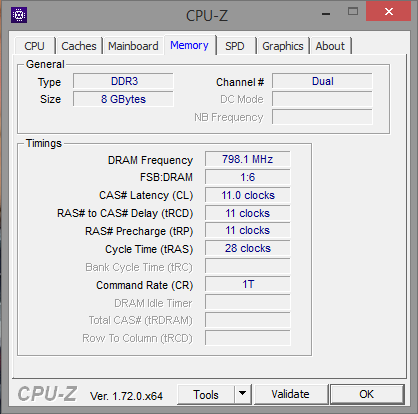Confirm with the OK button
The width and height of the screenshot is (418, 414).
pos(367,394)
